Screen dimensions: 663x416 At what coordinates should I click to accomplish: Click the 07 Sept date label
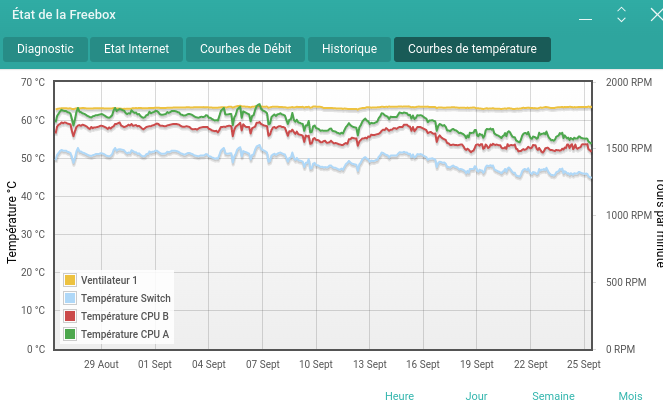(263, 364)
